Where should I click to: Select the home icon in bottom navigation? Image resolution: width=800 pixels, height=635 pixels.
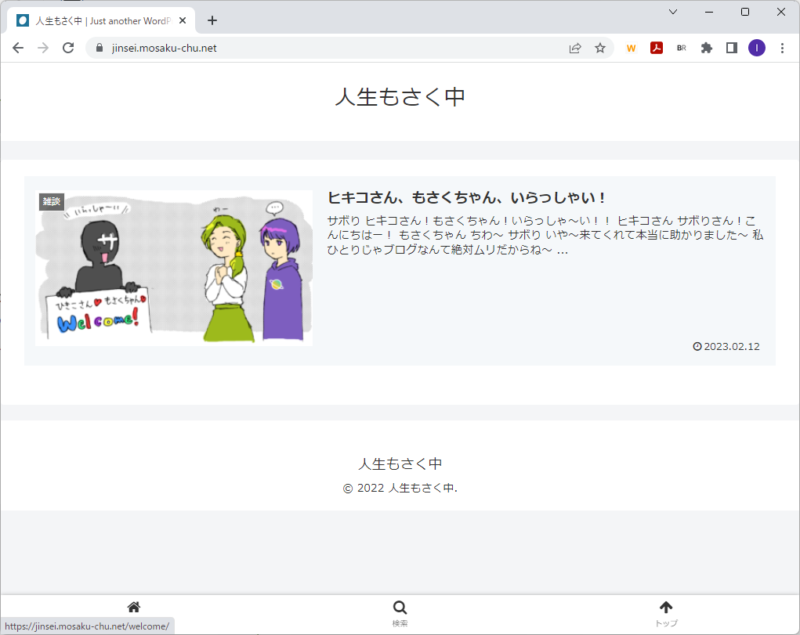133,606
